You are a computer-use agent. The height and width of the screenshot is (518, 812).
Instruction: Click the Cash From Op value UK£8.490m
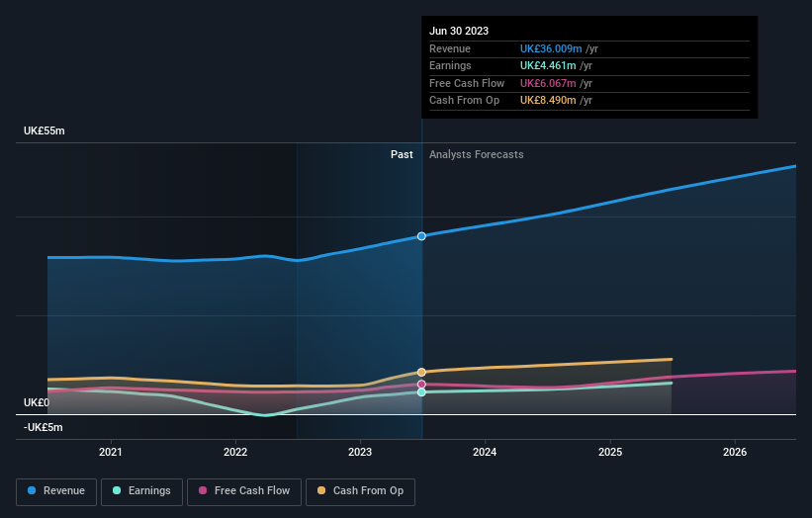pyautogui.click(x=548, y=101)
